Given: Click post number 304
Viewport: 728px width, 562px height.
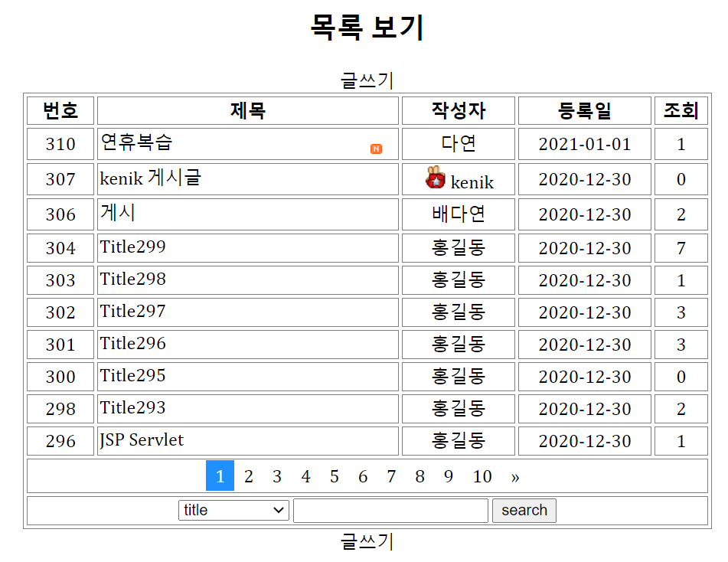Looking at the screenshot, I should [60, 248].
